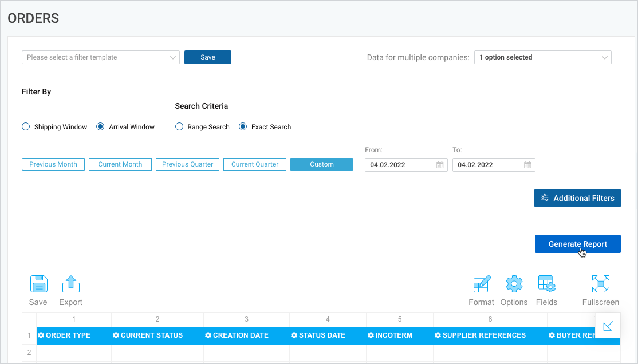
Task: Click the diagonal collapse arrow icon
Action: pos(608,326)
